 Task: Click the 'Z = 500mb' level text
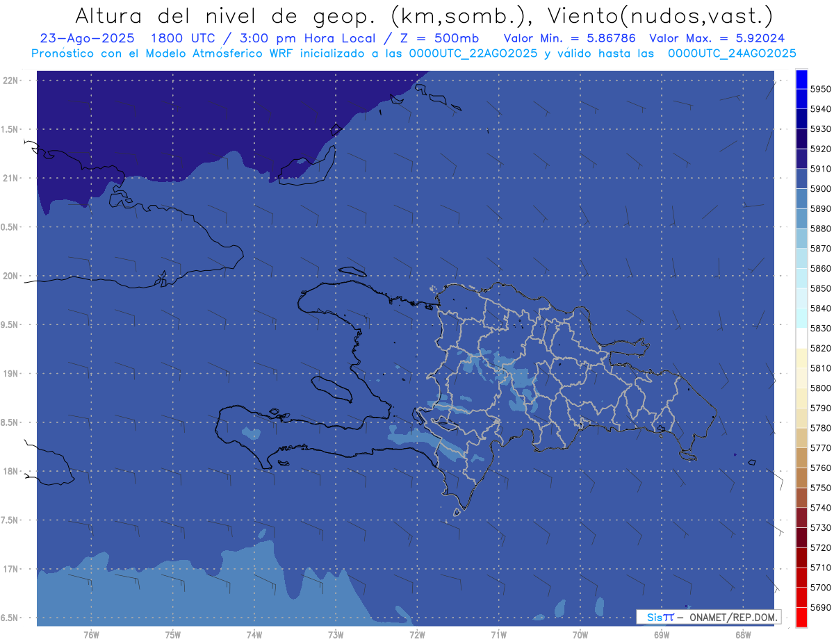pos(439,38)
